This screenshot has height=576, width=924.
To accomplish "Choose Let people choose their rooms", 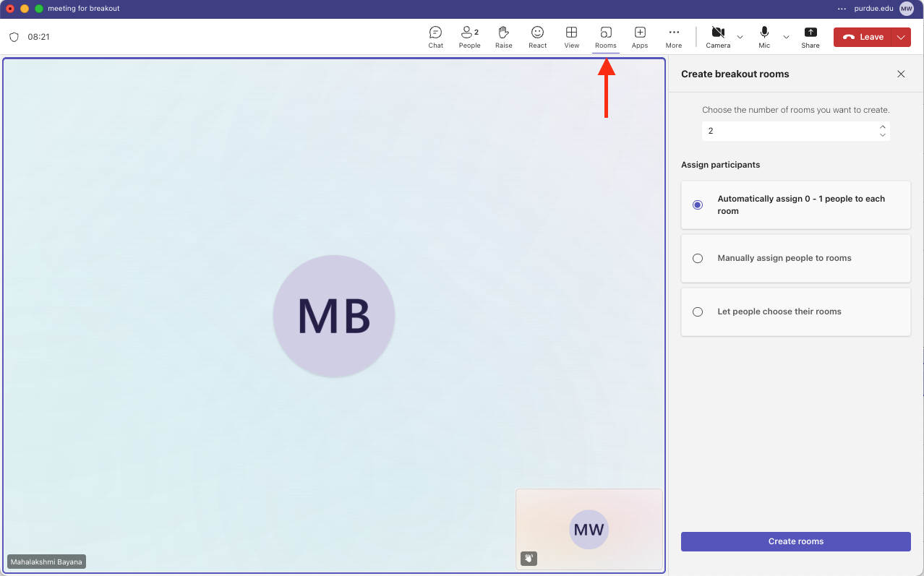I will point(698,312).
